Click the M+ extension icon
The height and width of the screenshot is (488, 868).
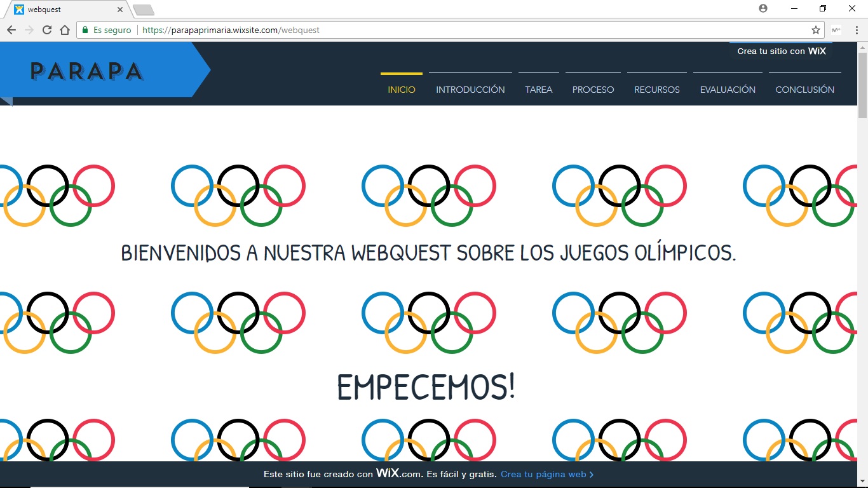pyautogui.click(x=836, y=30)
